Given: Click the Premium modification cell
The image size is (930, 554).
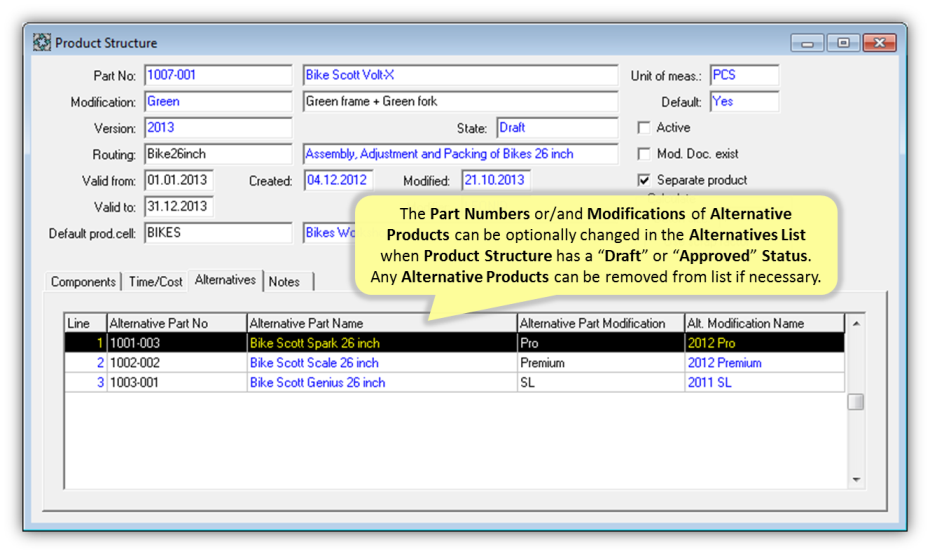Looking at the screenshot, I should coord(601,362).
